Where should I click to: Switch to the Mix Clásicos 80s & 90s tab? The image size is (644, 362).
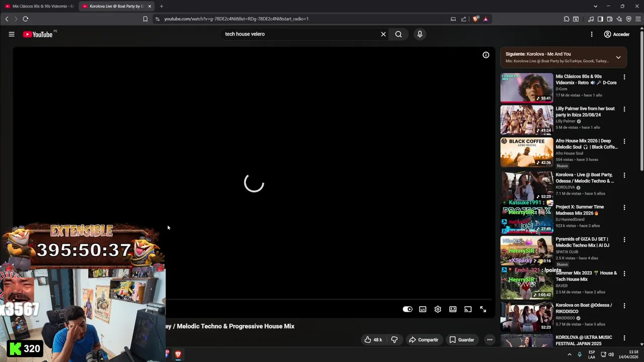tap(39, 6)
